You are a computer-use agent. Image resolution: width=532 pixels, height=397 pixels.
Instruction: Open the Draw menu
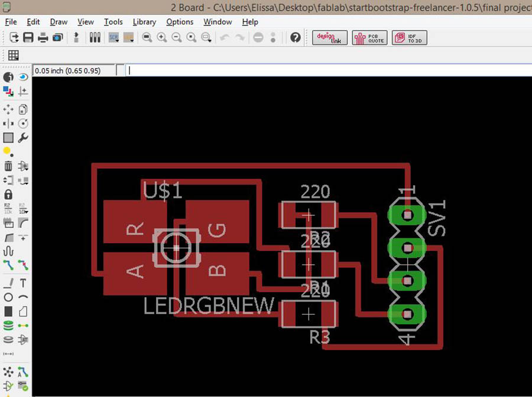point(59,22)
